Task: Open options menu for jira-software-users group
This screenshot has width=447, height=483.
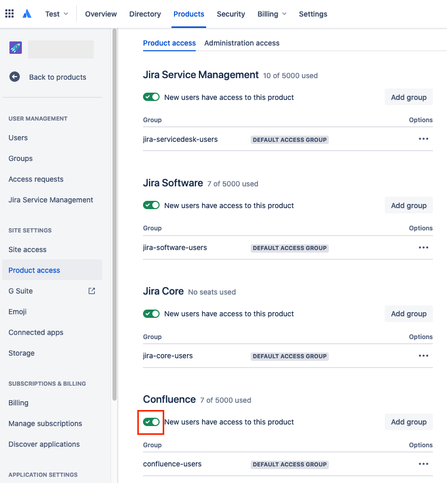Action: coord(423,247)
